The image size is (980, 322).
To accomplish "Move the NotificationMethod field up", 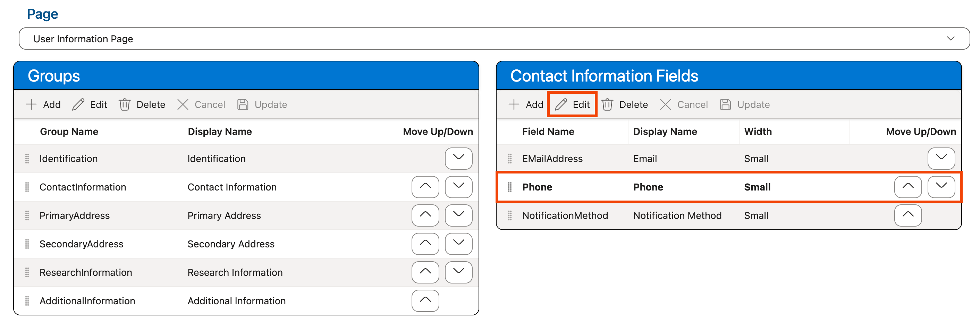I will (908, 215).
